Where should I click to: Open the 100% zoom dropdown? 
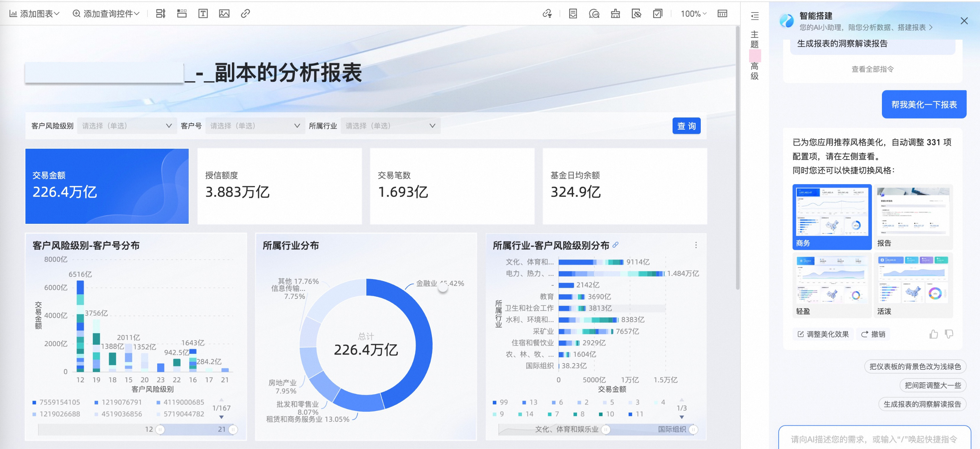click(693, 14)
